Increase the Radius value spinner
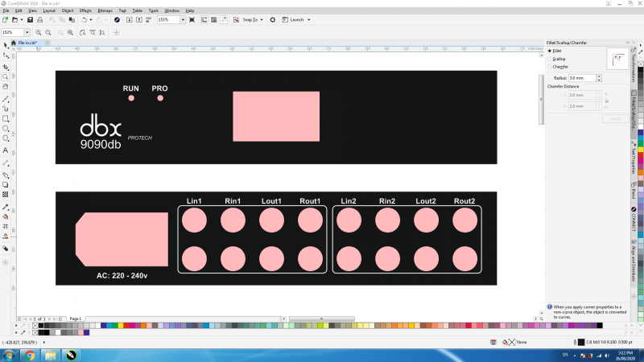This screenshot has height=362, width=644. point(599,76)
